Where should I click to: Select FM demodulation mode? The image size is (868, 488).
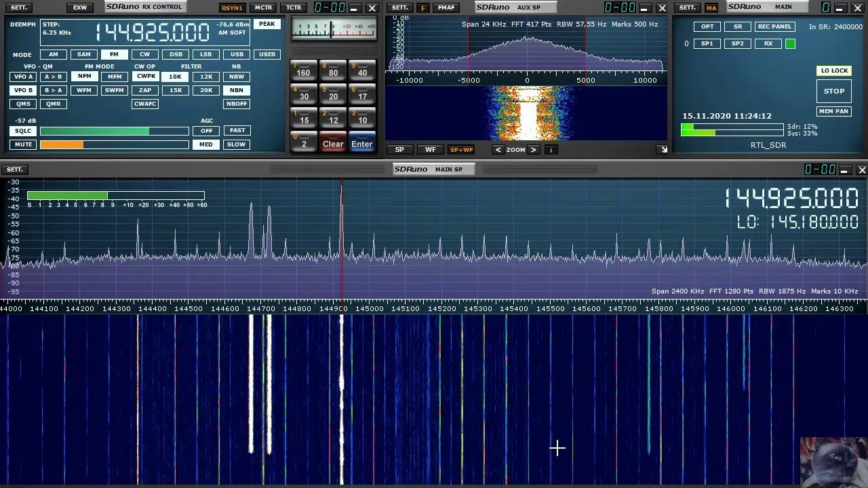click(114, 54)
